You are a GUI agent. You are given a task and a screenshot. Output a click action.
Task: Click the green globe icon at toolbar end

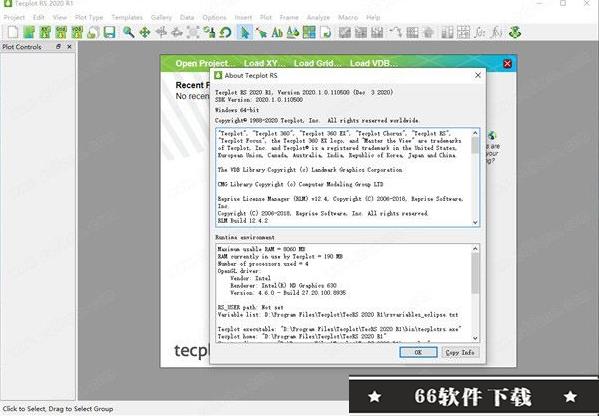(x=515, y=32)
